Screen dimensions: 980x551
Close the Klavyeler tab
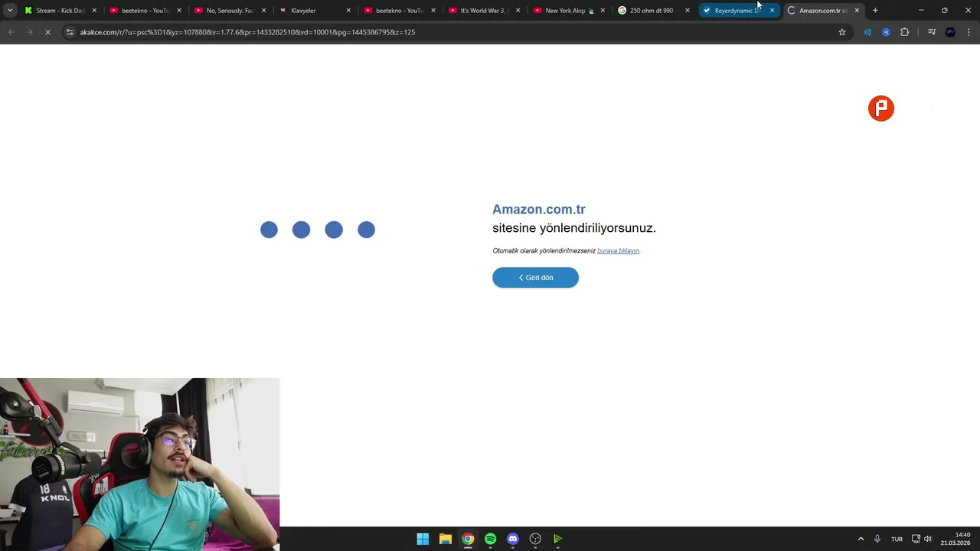pyautogui.click(x=348, y=11)
